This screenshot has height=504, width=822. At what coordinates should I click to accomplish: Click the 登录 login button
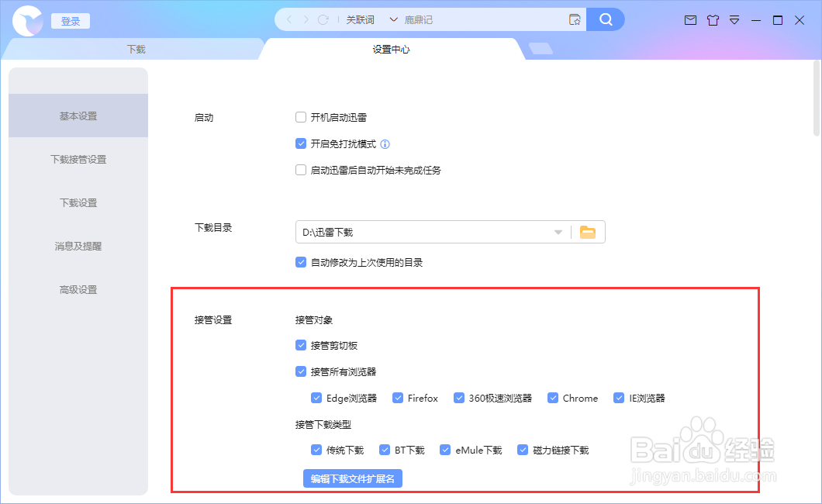tap(71, 21)
